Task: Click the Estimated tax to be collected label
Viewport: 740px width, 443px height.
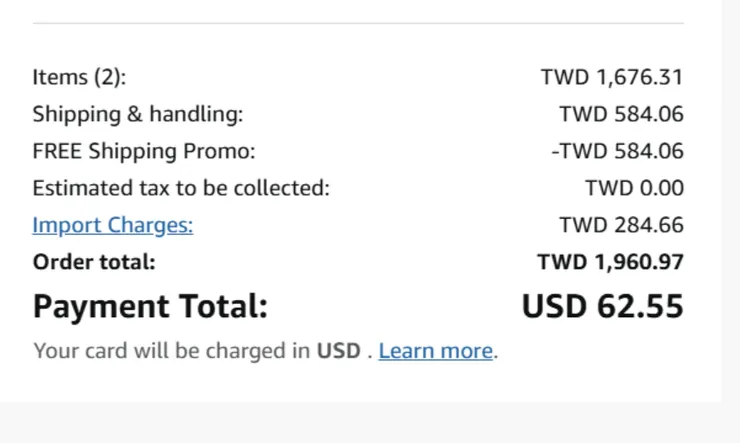Action: (x=180, y=188)
